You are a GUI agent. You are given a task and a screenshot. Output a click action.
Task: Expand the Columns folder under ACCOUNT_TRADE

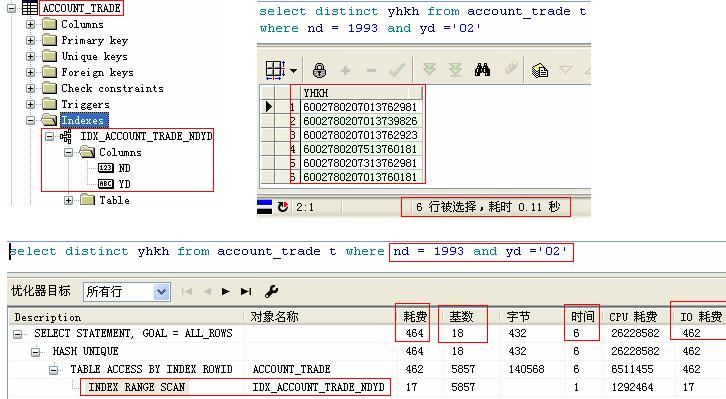click(31, 25)
